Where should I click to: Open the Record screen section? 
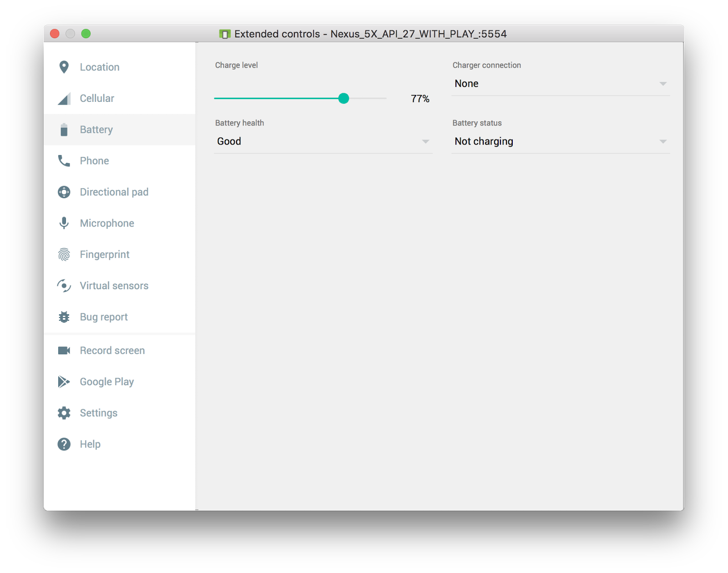click(112, 351)
